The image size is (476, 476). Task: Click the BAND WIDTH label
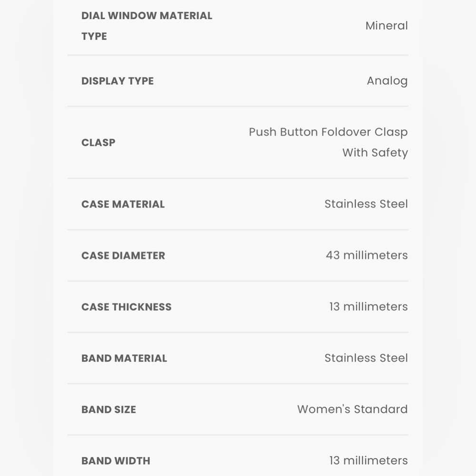pyautogui.click(x=116, y=461)
